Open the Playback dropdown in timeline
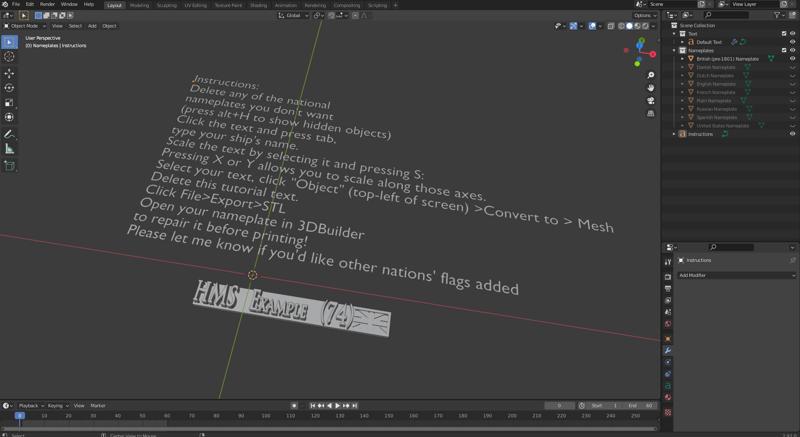 point(30,406)
